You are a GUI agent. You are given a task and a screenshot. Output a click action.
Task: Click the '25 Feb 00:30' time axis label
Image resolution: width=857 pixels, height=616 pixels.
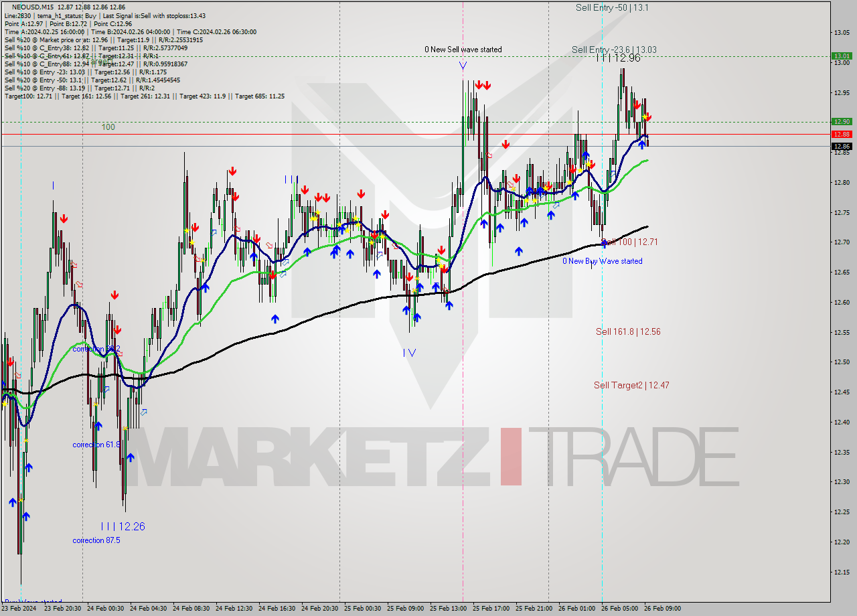[x=362, y=609]
